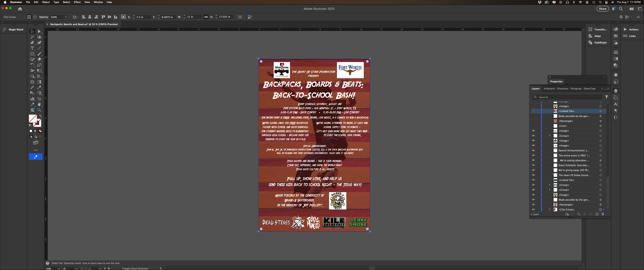Screen dimensions: 644x270
Task: Select the Rectangle tool
Action: coord(32,54)
